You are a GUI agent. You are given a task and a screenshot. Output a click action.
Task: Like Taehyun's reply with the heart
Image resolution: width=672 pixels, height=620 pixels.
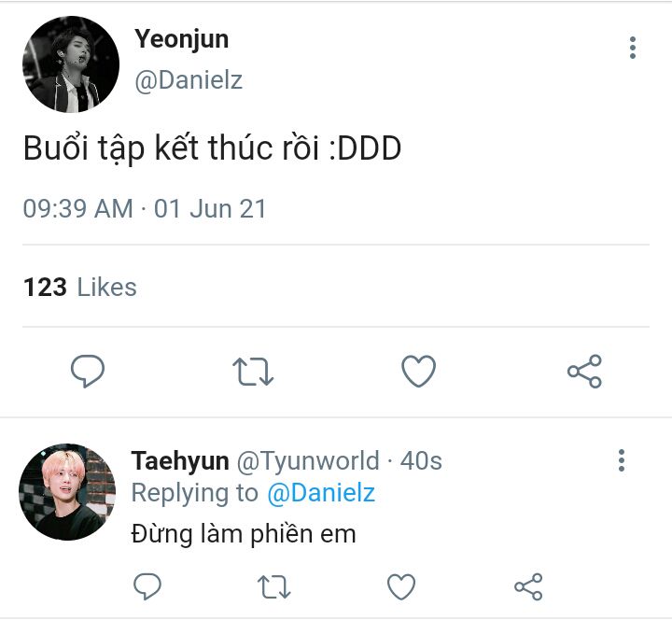[x=401, y=586]
